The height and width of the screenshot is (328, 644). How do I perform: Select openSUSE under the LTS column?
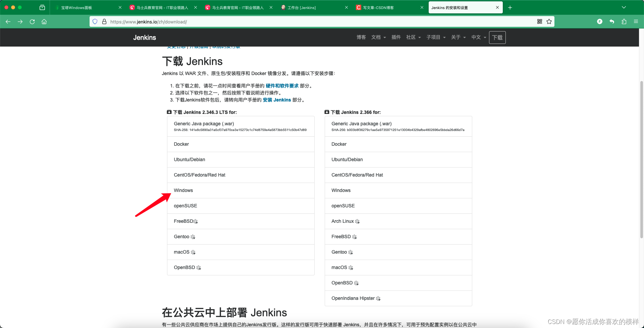tap(240, 206)
